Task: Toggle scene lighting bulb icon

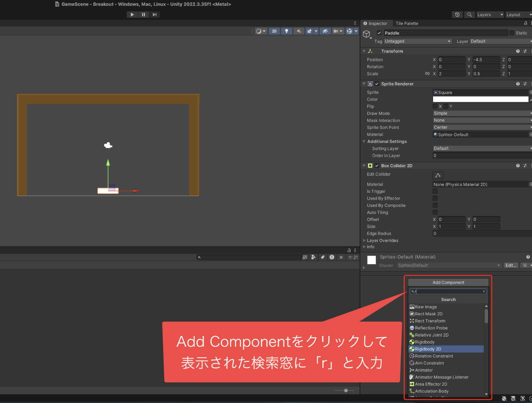Action: [287, 31]
